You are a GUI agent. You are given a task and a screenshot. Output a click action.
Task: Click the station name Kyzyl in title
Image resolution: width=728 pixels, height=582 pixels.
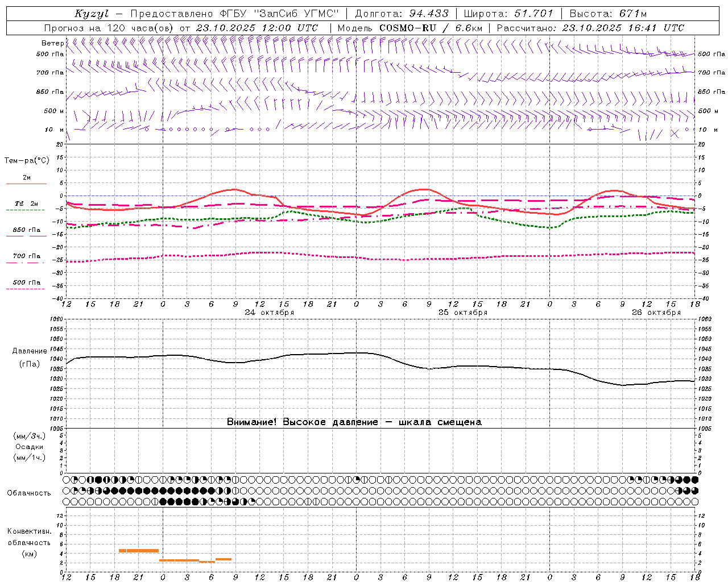click(91, 14)
